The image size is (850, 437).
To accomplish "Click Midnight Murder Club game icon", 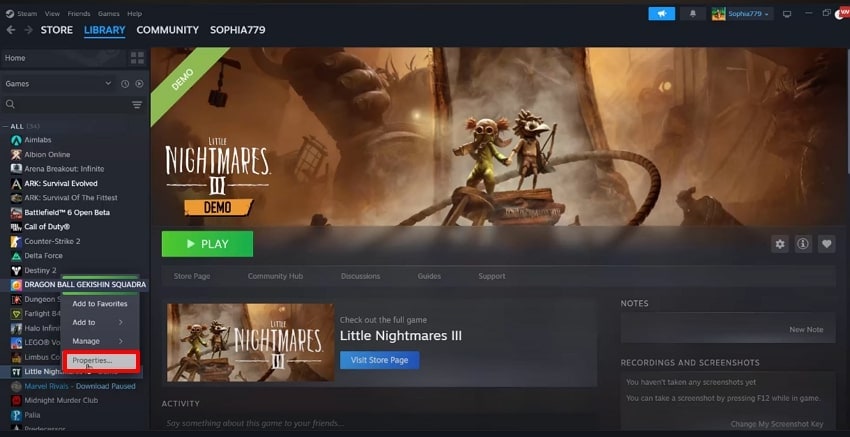I will tap(16, 400).
